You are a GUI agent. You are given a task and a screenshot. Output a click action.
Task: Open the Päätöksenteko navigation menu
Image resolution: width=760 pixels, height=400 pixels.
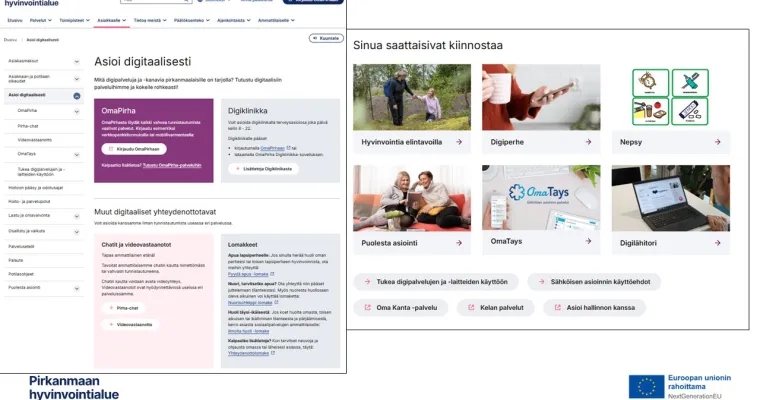pyautogui.click(x=191, y=20)
